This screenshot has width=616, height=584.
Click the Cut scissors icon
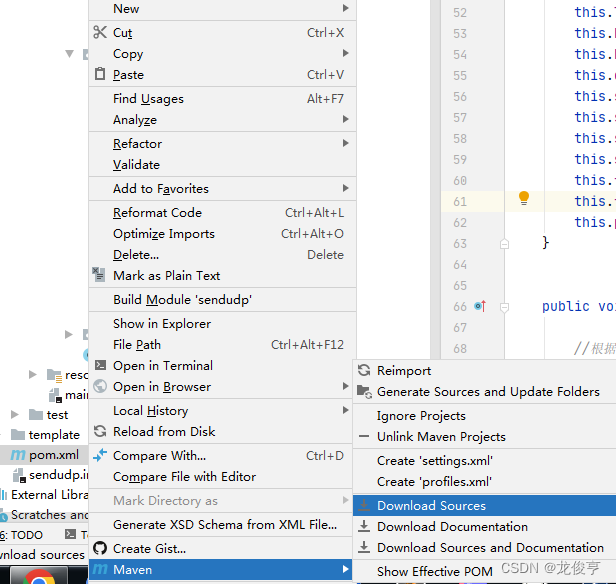(x=100, y=32)
